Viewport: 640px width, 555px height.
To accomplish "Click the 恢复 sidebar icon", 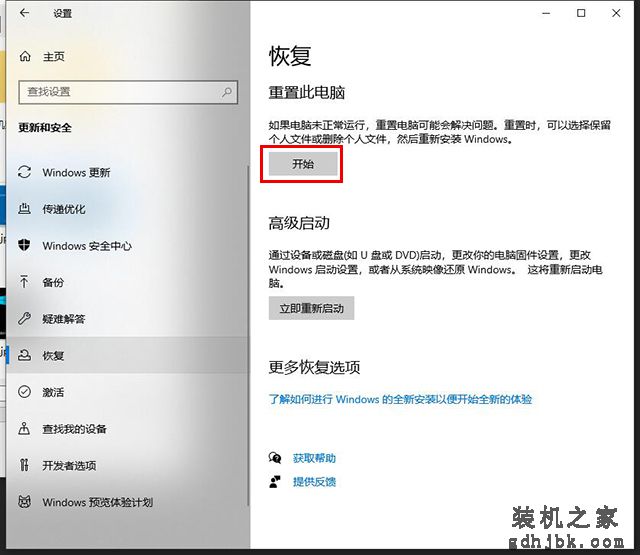I will tap(24, 355).
